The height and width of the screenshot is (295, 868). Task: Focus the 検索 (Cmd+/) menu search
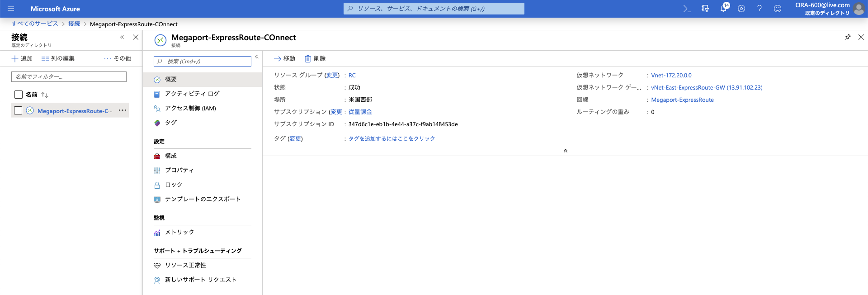203,61
